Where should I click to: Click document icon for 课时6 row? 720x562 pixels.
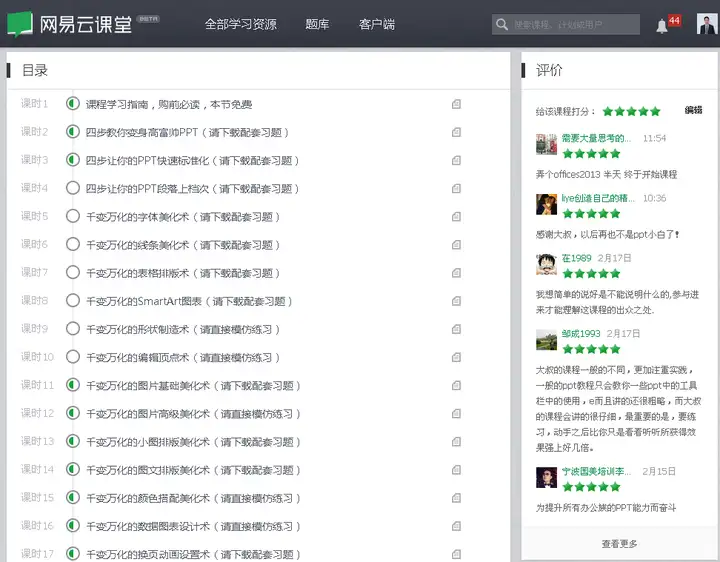(456, 245)
